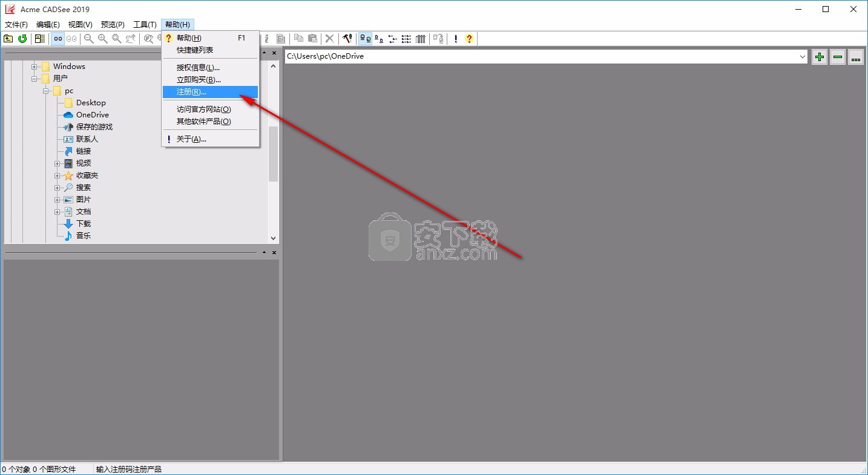
Task: Click the file information i icon
Action: click(267, 39)
